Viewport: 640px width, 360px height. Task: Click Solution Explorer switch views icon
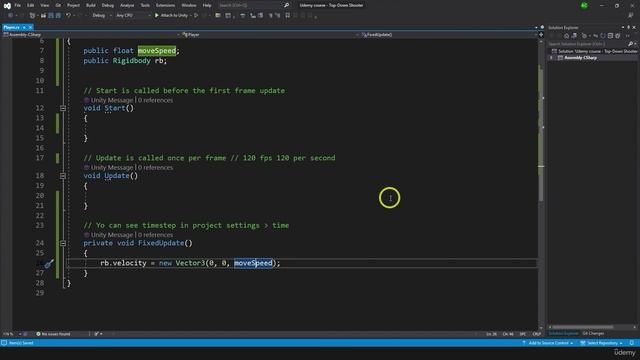[x=574, y=36]
